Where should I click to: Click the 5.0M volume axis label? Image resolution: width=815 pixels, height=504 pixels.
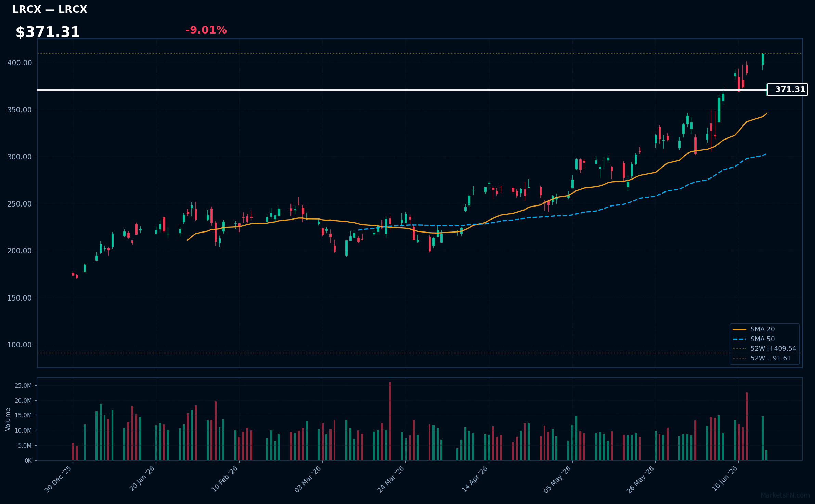pyautogui.click(x=25, y=446)
